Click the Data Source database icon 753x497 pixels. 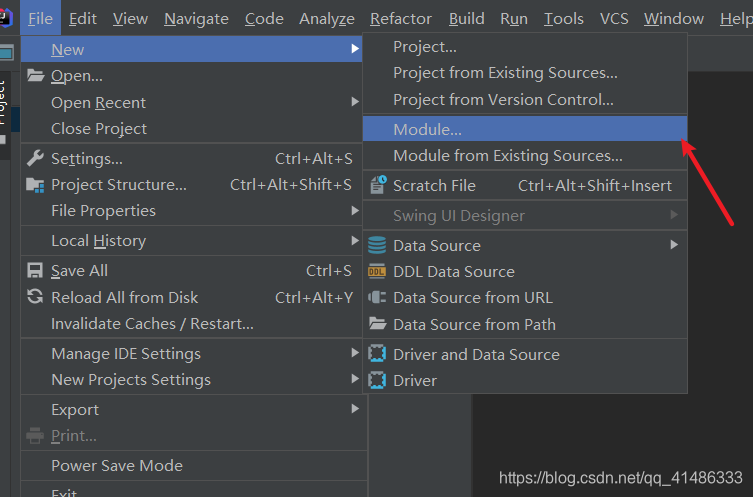[377, 245]
